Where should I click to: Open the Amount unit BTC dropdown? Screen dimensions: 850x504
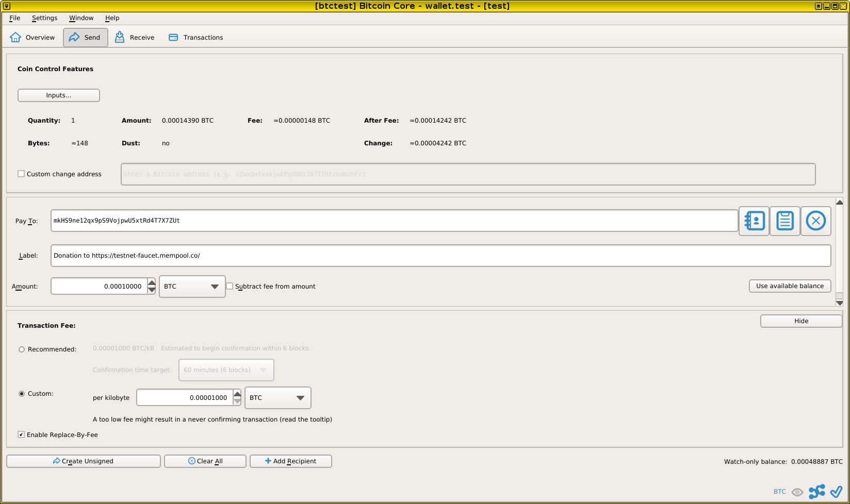192,287
